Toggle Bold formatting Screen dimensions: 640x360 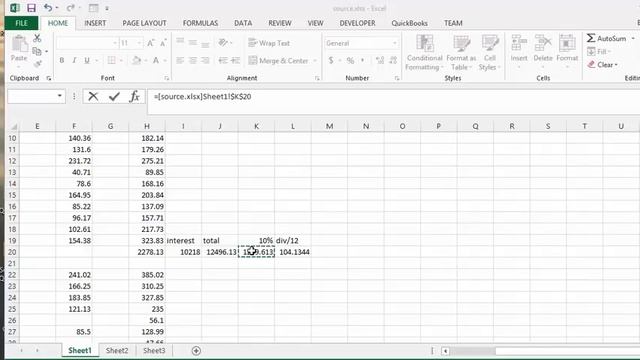(x=62, y=60)
